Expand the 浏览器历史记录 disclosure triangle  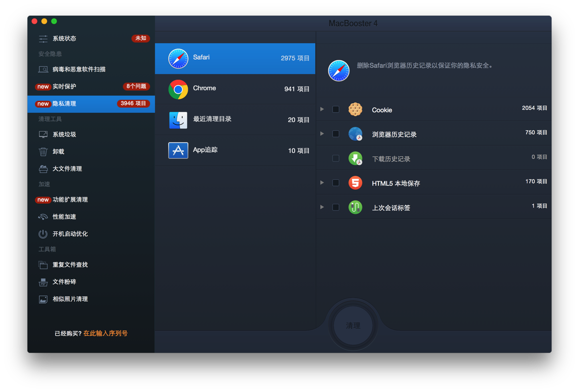[322, 134]
